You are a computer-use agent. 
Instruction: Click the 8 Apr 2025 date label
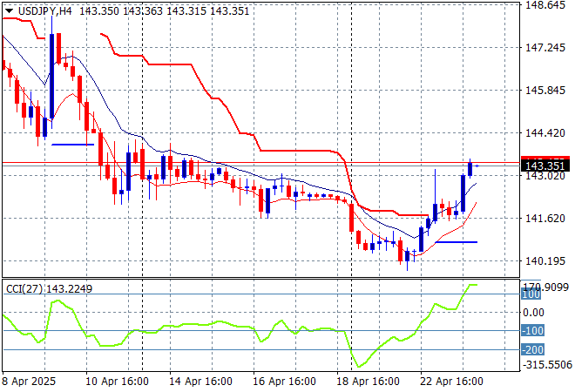29,382
